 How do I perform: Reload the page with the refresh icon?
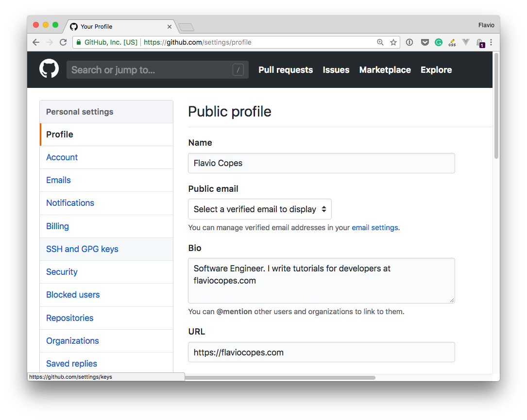coord(63,42)
